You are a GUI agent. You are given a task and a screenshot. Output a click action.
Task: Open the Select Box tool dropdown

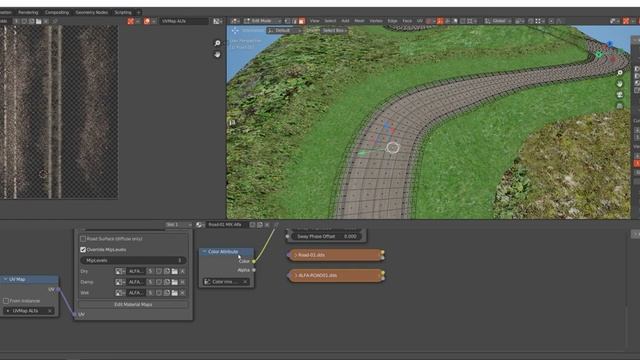(x=334, y=31)
